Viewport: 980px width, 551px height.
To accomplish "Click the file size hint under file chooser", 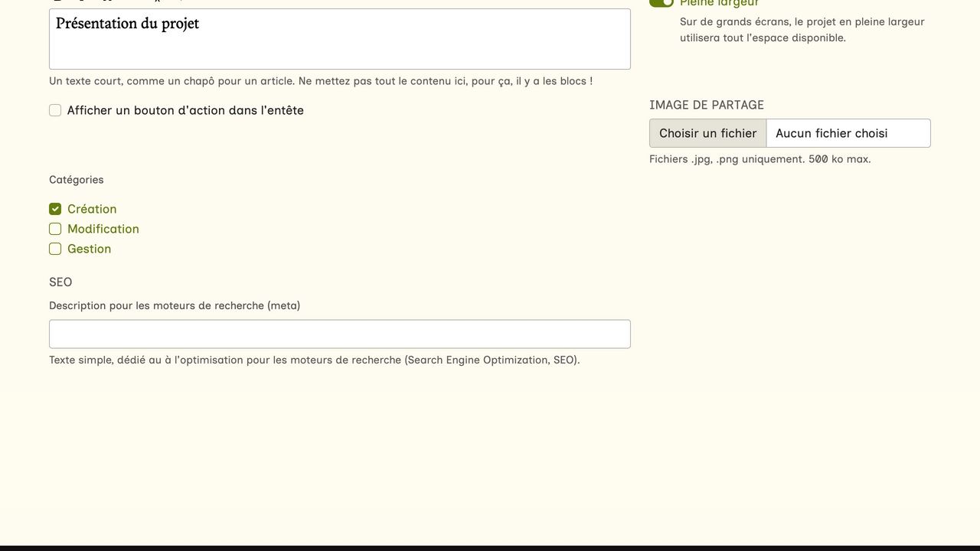I will (759, 159).
